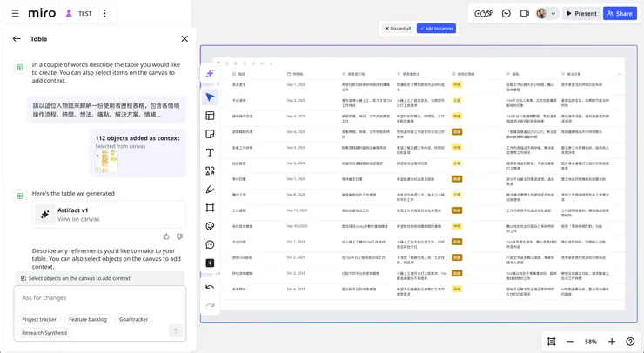Viewport: 644px width, 353px height.
Task: Click the Oct 1, 2025 date cell
Action: click(x=296, y=242)
